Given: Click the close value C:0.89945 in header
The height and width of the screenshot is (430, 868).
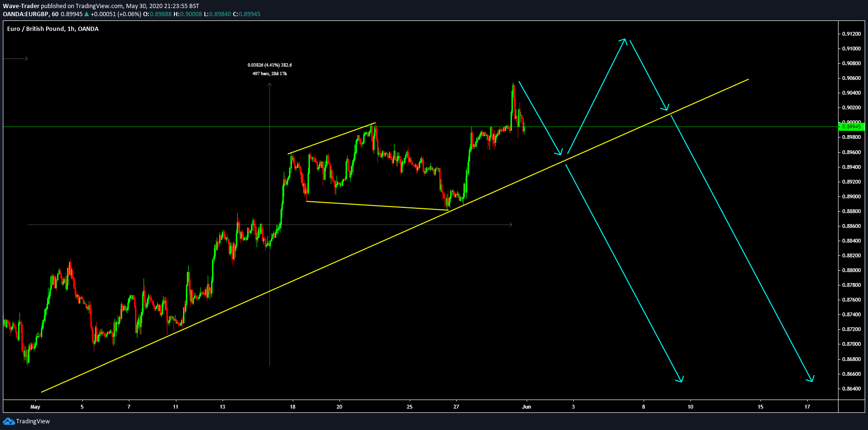Looking at the screenshot, I should pyautogui.click(x=247, y=14).
